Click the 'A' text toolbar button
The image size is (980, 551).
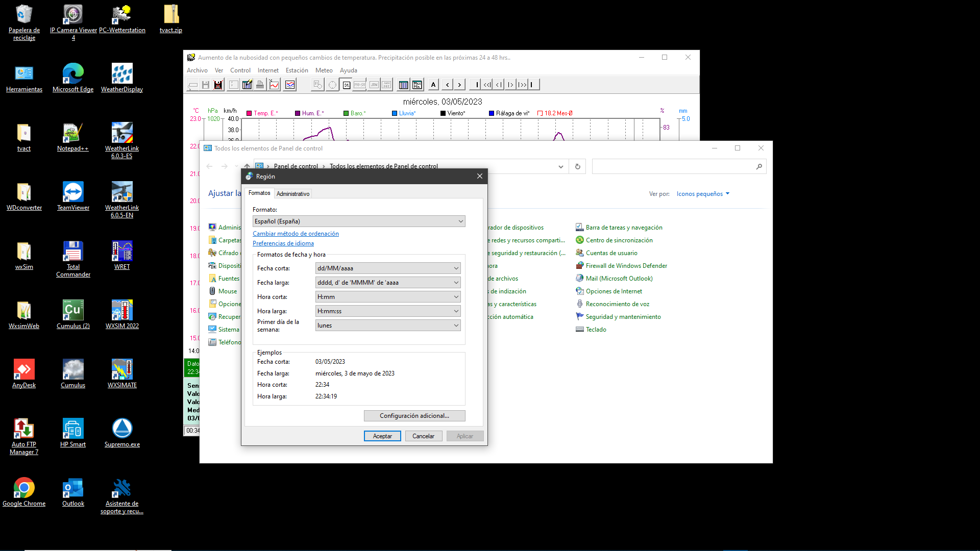(x=433, y=85)
